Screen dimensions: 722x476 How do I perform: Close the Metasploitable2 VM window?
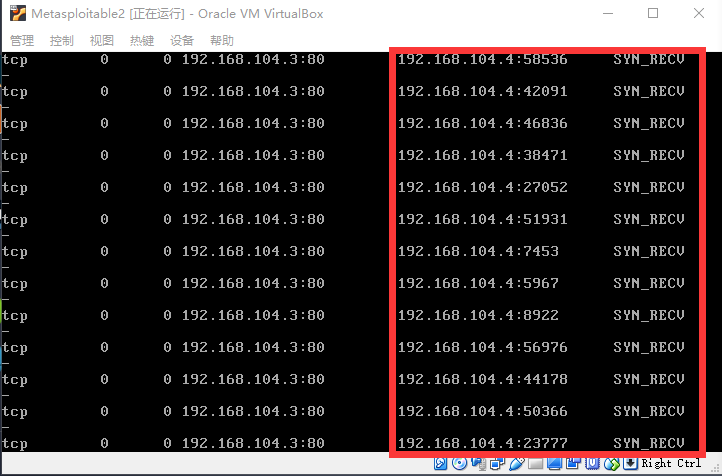[x=699, y=13]
